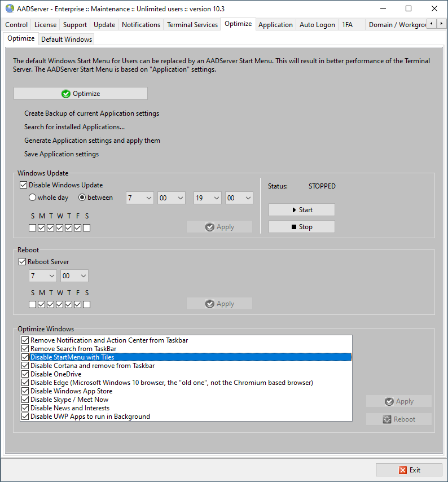
Task: Click the AADServer globe icon in title bar
Action: (10, 8)
